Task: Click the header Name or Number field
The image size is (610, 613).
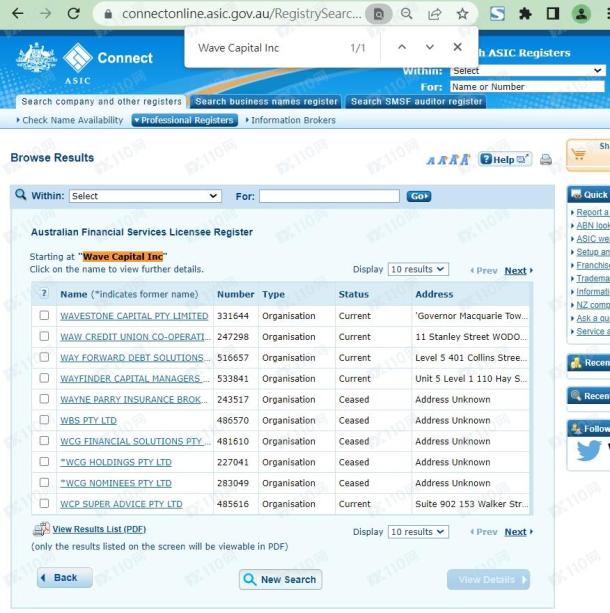Action: [527, 86]
